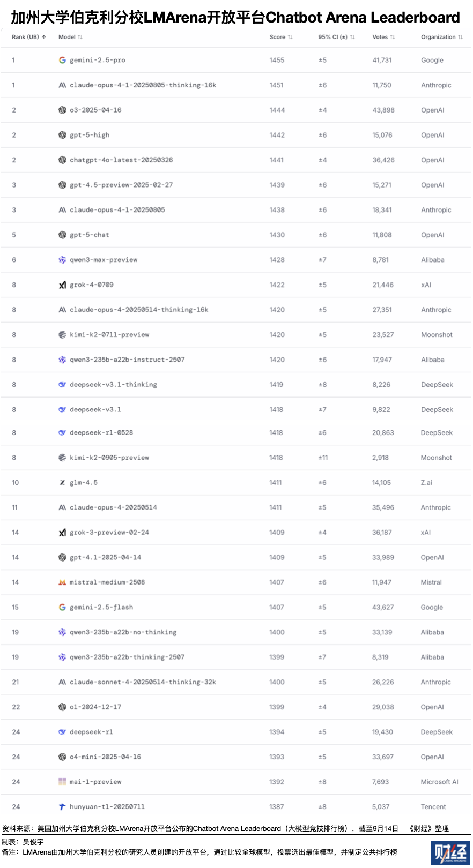Open the gpt-5-high model link

point(90,135)
